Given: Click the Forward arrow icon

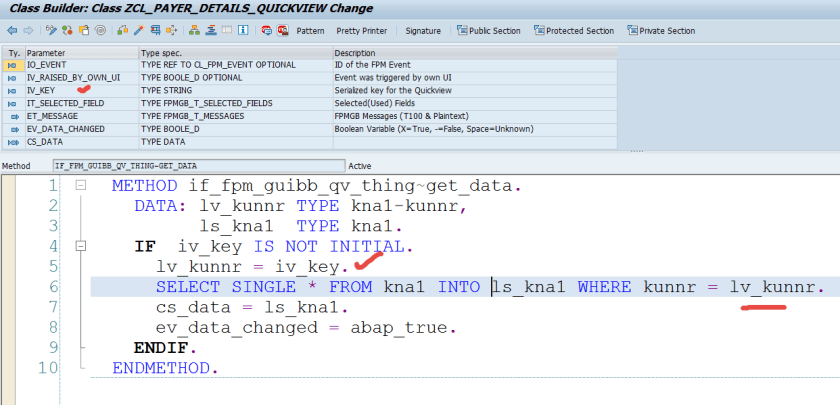Looking at the screenshot, I should point(28,31).
